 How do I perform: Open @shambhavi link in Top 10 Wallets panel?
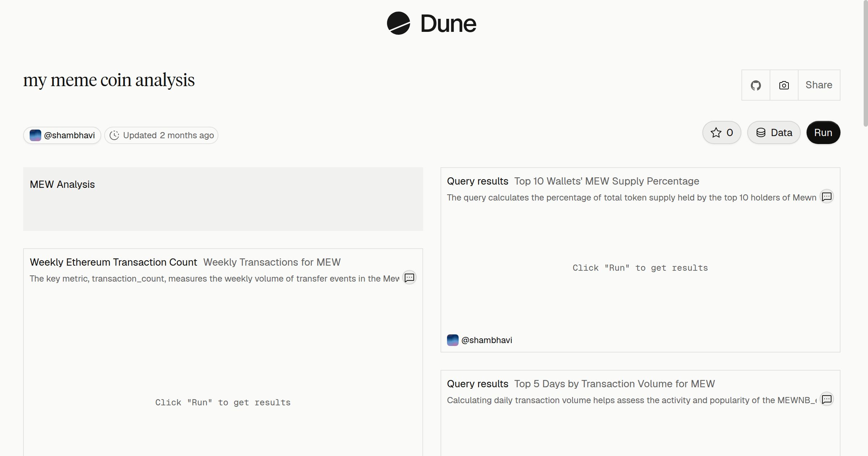pyautogui.click(x=487, y=340)
